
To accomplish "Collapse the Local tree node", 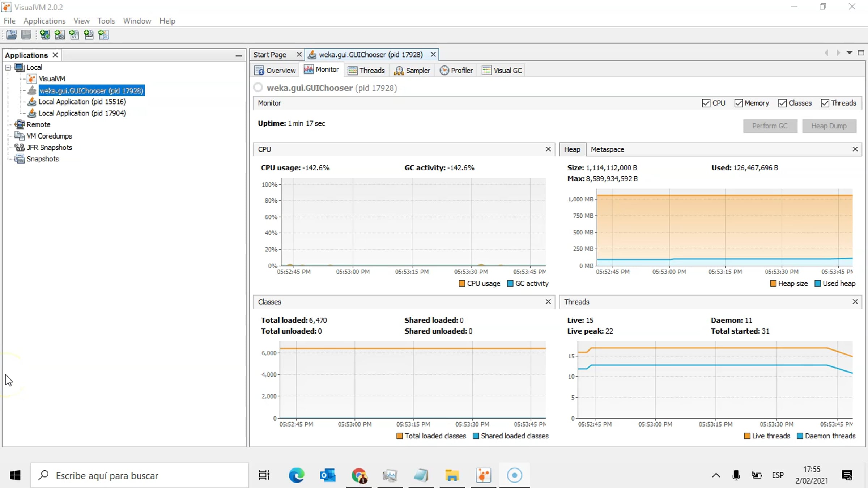I will coord(8,67).
